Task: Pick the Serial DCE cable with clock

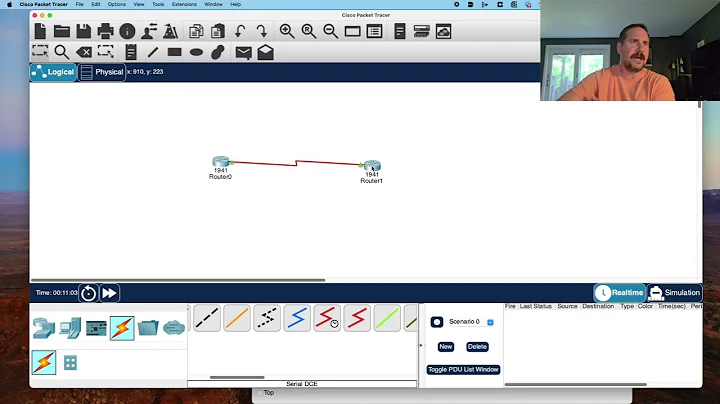Action: click(x=327, y=318)
